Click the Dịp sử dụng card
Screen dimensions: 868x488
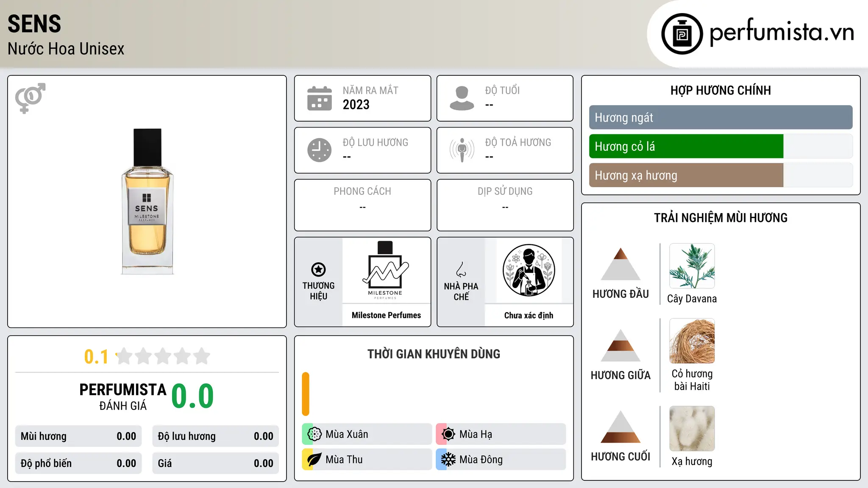(x=505, y=205)
